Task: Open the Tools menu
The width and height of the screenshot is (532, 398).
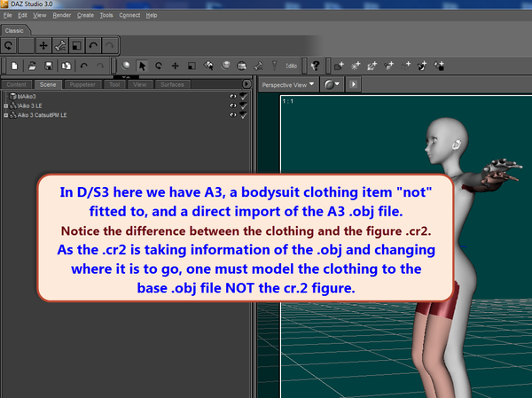Action: [106, 15]
